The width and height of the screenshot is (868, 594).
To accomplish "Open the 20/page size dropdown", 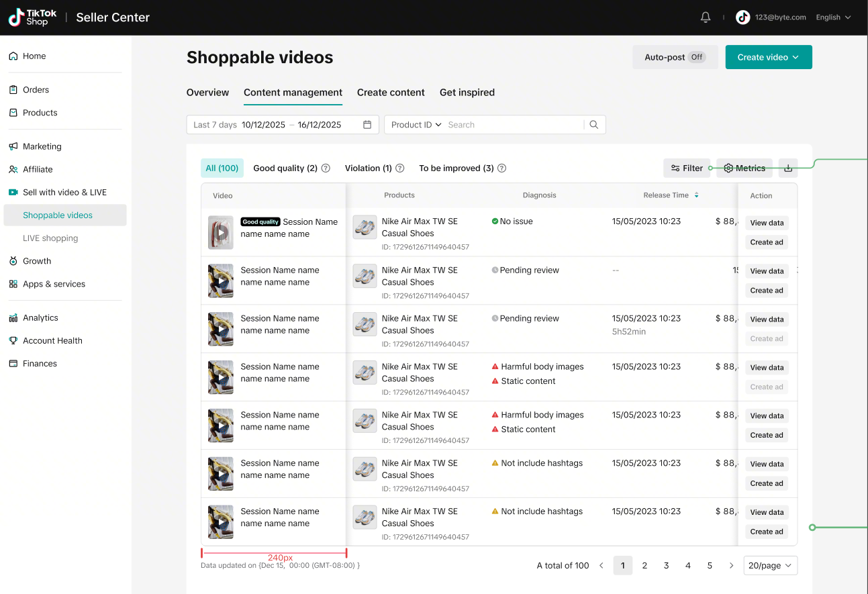I will coord(770,566).
